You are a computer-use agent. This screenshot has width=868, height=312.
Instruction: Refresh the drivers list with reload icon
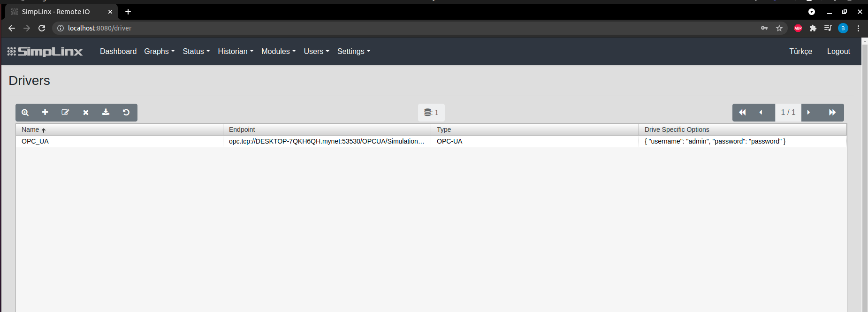point(126,113)
